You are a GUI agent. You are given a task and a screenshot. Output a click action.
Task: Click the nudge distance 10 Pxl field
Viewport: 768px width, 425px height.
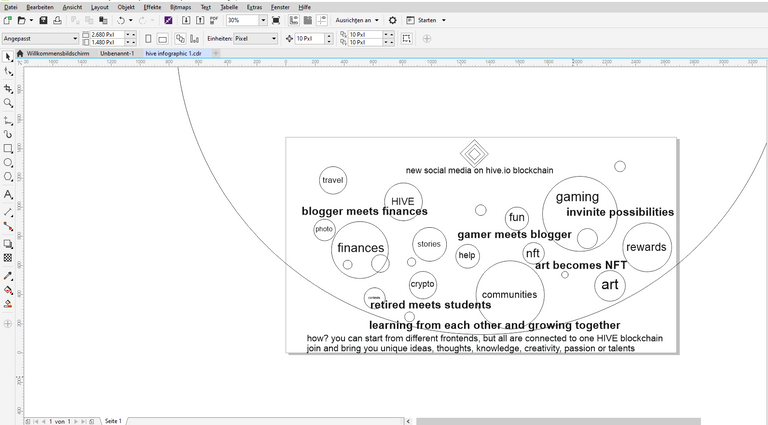310,38
